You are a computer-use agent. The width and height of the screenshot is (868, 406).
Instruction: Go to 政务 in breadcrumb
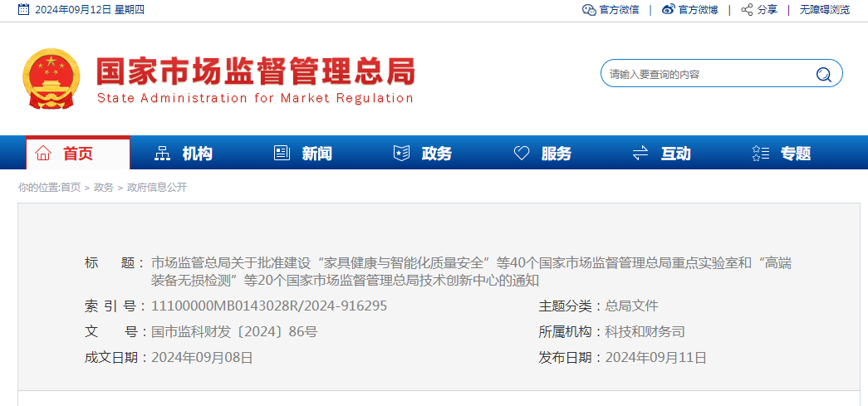pyautogui.click(x=104, y=188)
